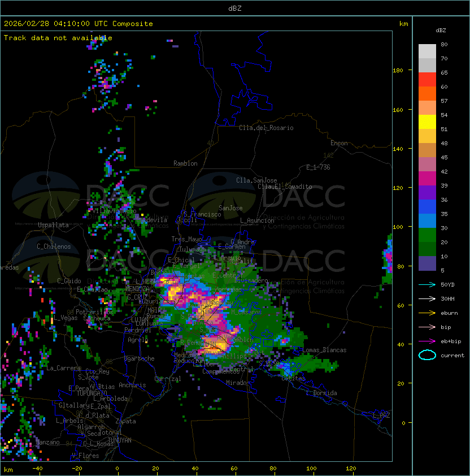Click the yellow eburn arrow in legend
The height and width of the screenshot is (476, 470).
[x=427, y=313]
